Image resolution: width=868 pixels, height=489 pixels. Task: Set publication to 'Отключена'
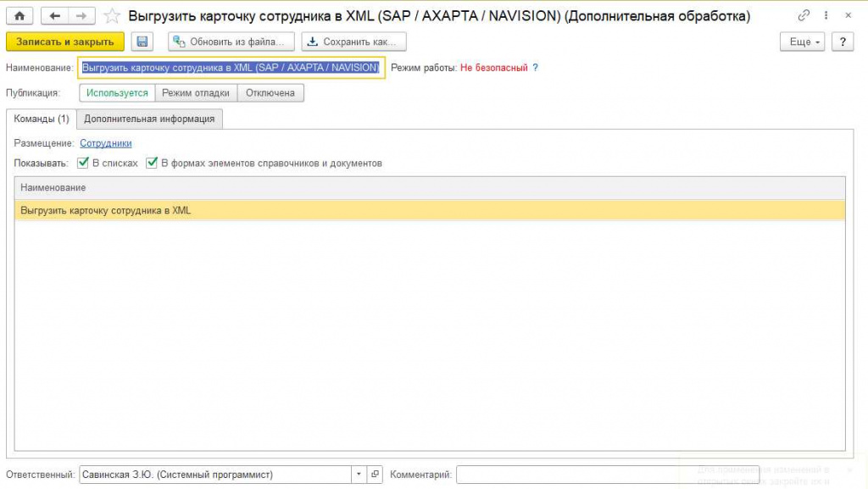pyautogui.click(x=270, y=93)
